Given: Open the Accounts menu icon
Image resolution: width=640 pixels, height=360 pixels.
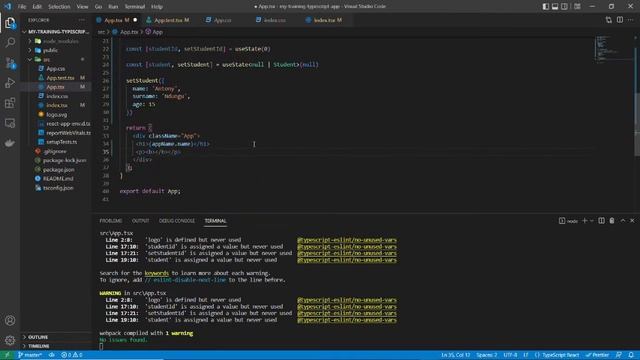Looking at the screenshot, I should (x=10, y=320).
